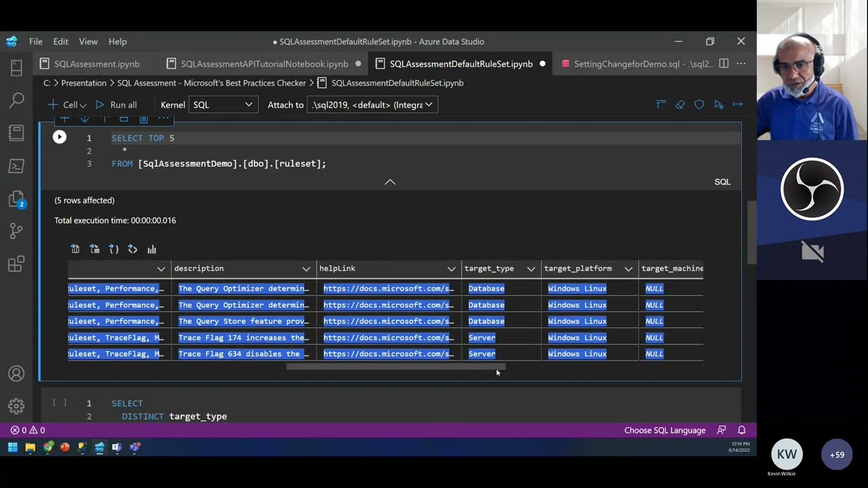This screenshot has height=488, width=868.
Task: Open Windows Start button
Action: coord(12,447)
